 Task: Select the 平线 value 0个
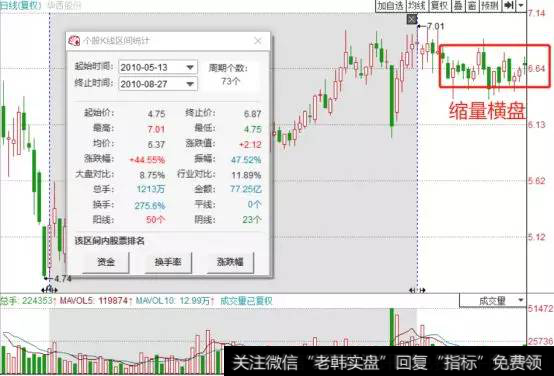[254, 204]
